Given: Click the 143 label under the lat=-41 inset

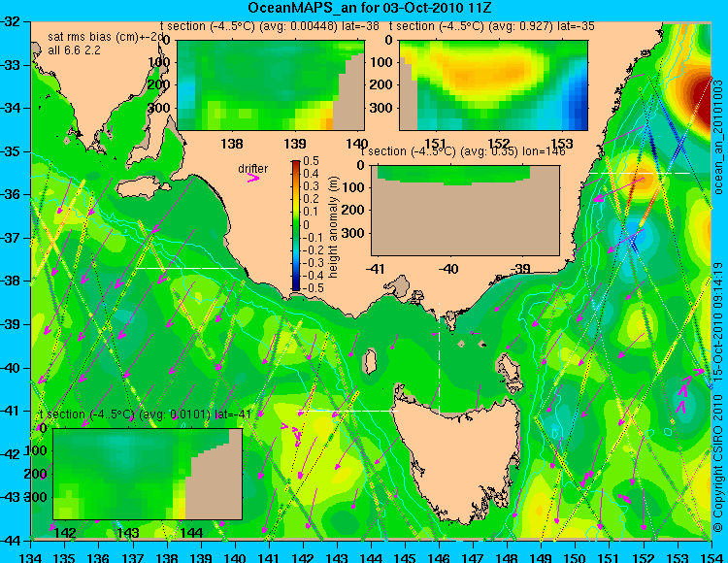Looking at the screenshot, I should click(128, 533).
